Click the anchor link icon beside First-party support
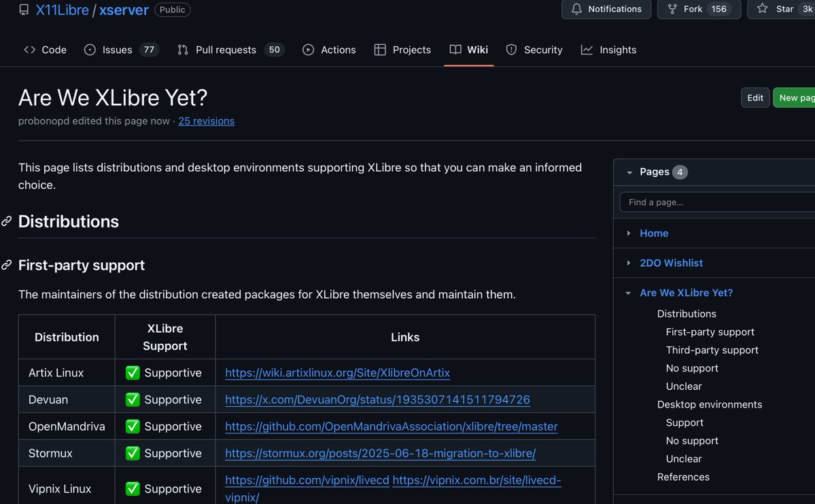The width and height of the screenshot is (815, 504). 6,265
